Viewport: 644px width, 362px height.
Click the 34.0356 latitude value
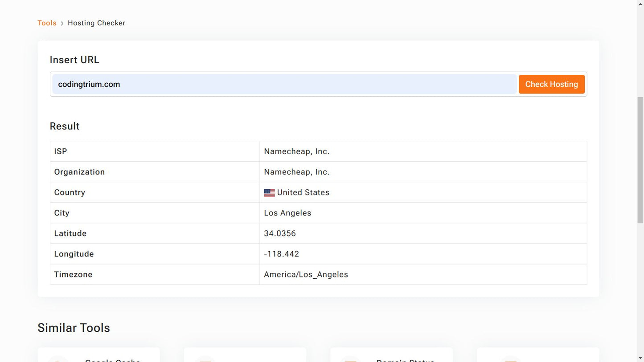280,233
